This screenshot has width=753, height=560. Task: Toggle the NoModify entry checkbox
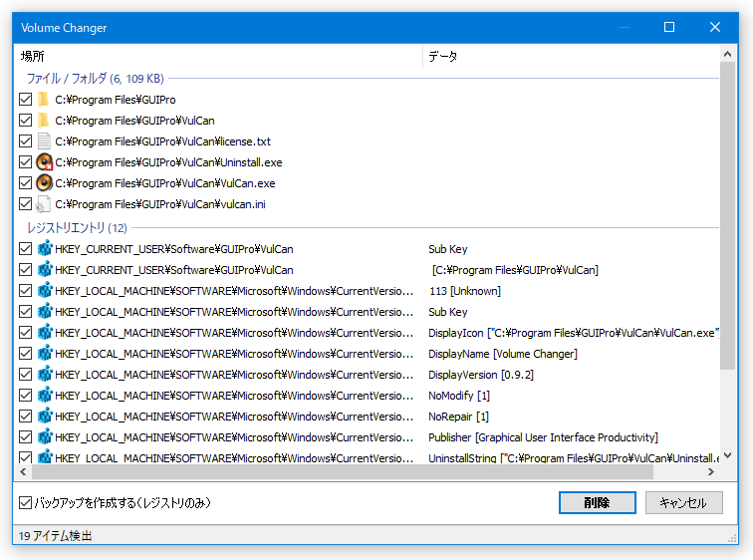point(26,396)
